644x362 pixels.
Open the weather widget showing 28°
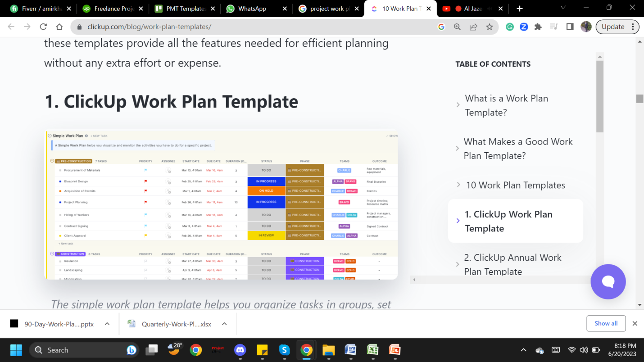pos(174,349)
